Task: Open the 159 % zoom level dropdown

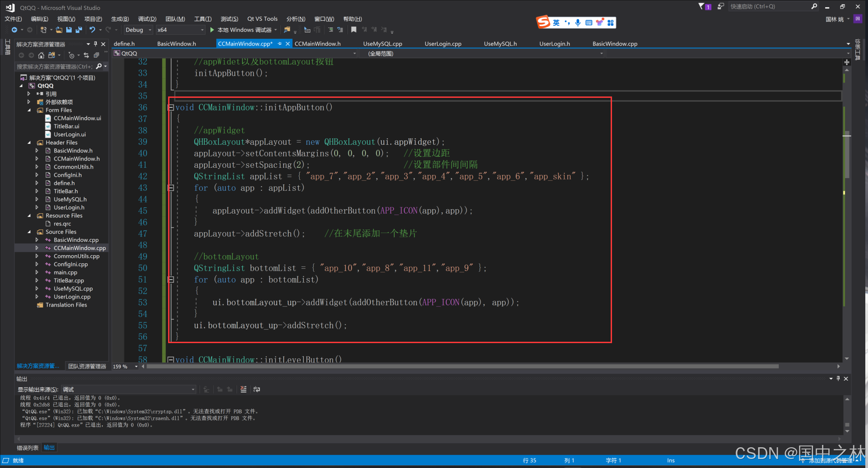Action: [x=125, y=367]
